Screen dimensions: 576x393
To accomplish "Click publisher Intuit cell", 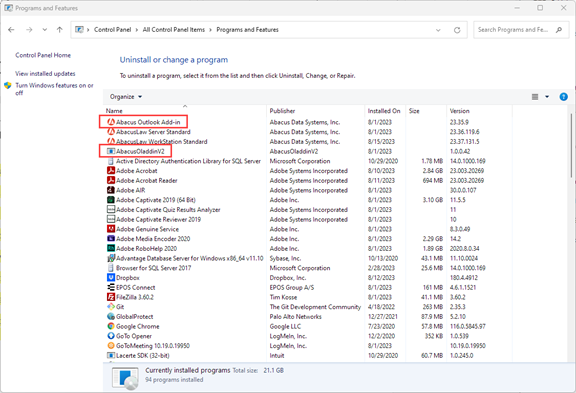I will 277,356.
